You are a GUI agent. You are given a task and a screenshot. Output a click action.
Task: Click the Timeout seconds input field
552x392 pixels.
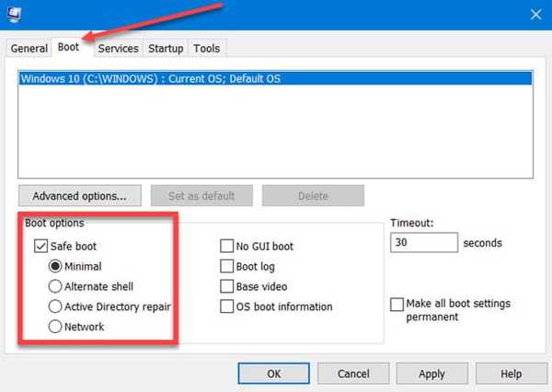coord(424,242)
